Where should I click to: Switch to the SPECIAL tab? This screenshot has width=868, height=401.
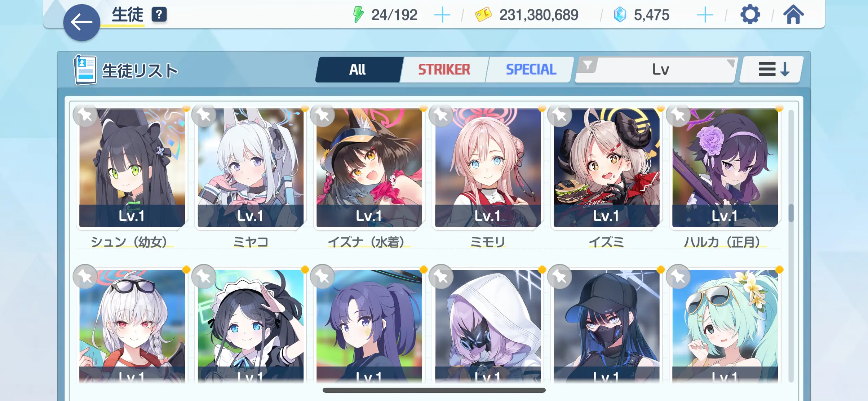(531, 70)
